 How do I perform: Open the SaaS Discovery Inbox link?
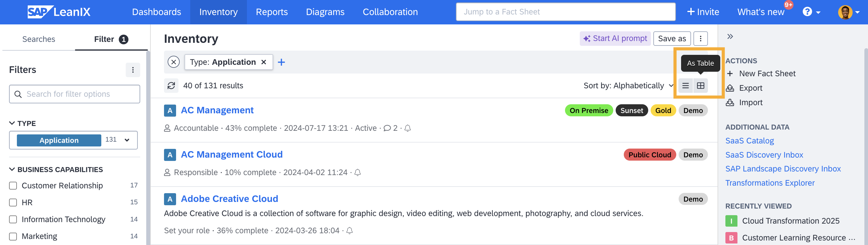764,155
